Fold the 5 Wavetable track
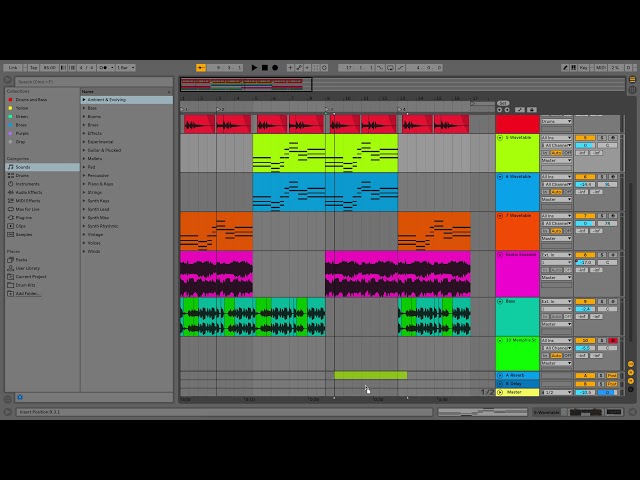Viewport: 640px width, 480px height. (500, 138)
